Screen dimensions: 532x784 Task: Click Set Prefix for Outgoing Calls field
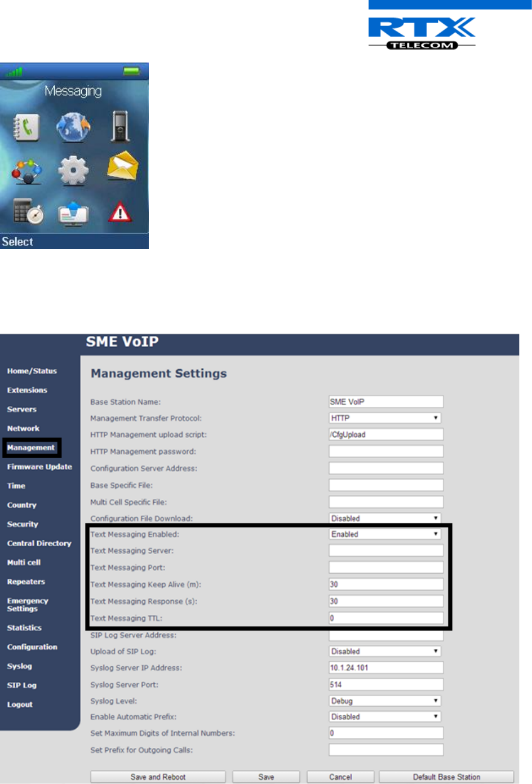(x=386, y=750)
